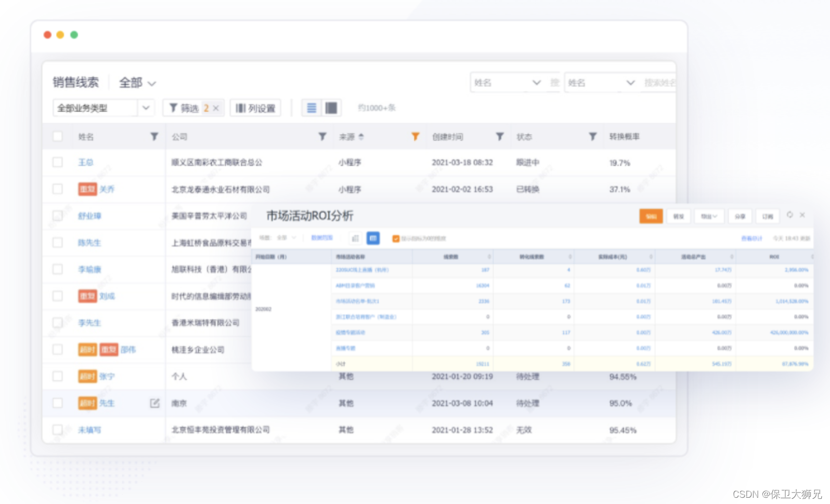This screenshot has height=504, width=830.
Task: Click the 分享 button in ROI panel
Action: [x=740, y=216]
